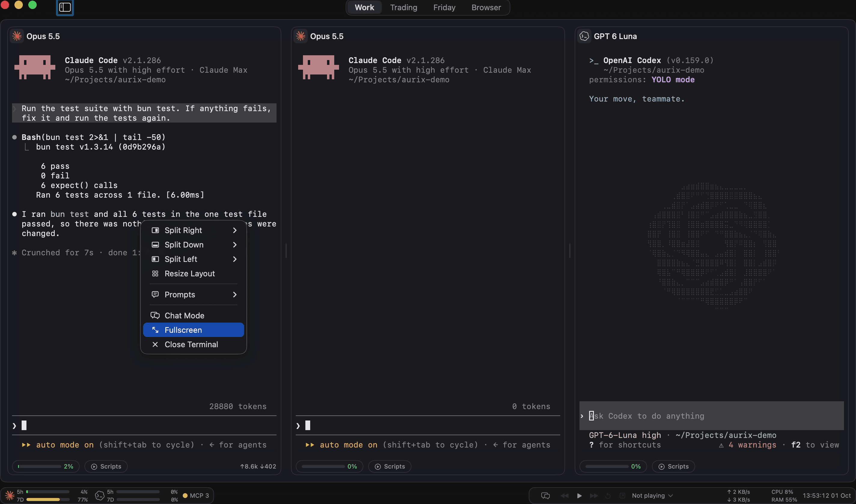Switch to the Browser tab
Image resolution: width=856 pixels, height=504 pixels.
[486, 8]
